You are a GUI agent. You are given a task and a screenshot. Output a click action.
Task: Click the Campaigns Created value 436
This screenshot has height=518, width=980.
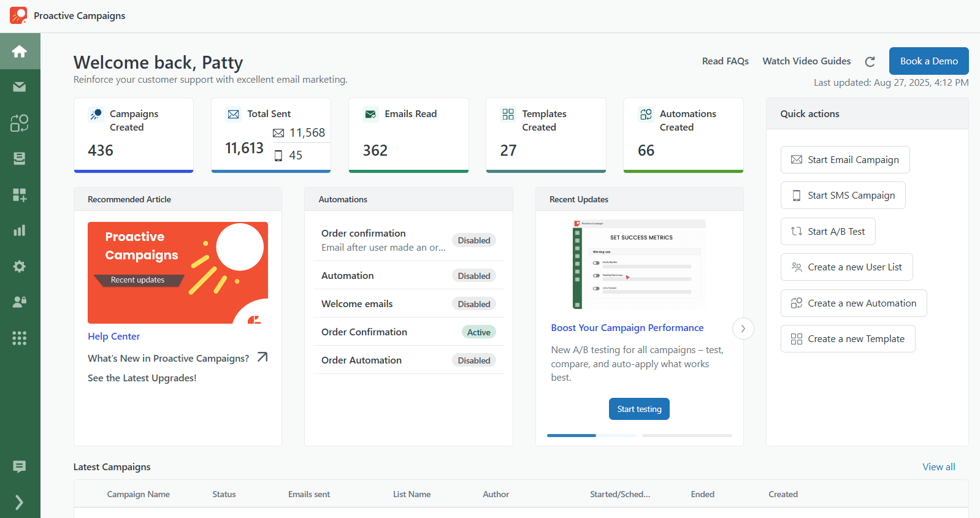tap(101, 150)
